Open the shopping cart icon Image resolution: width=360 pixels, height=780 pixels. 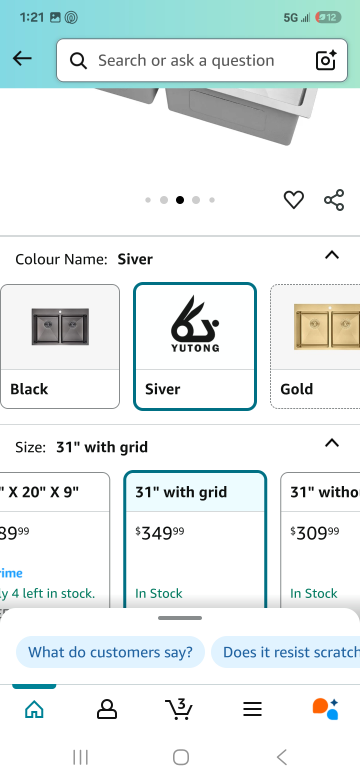click(x=179, y=709)
